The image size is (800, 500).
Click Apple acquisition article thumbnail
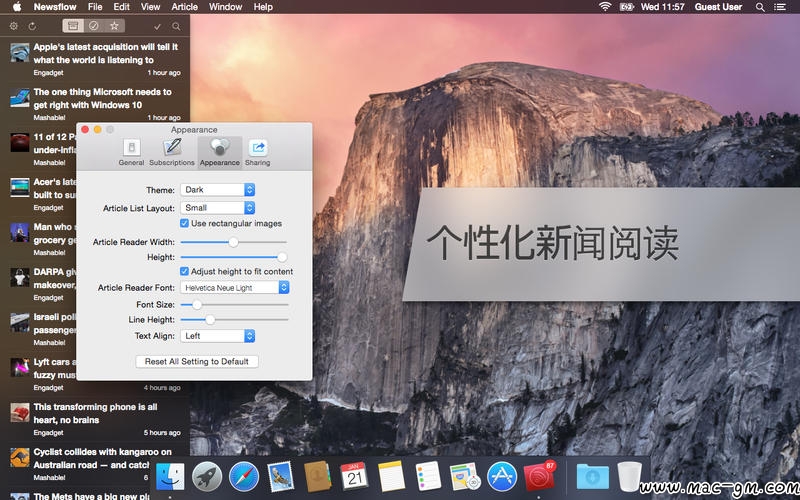[20, 53]
